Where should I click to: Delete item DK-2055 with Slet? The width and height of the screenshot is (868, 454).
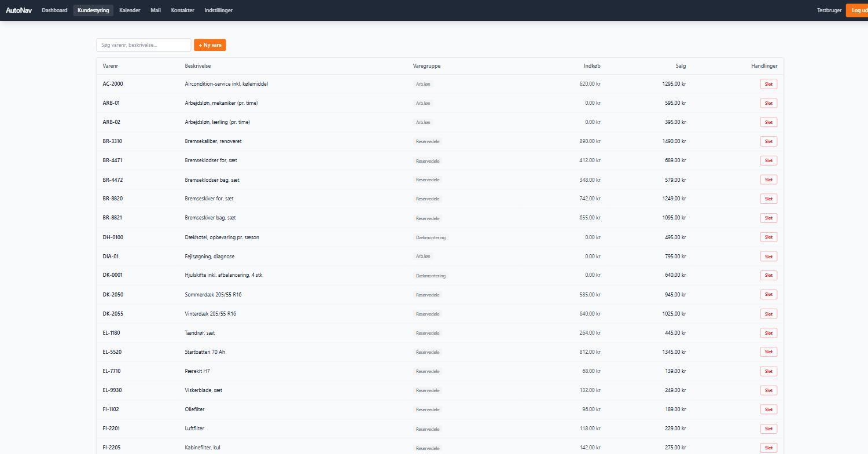768,313
